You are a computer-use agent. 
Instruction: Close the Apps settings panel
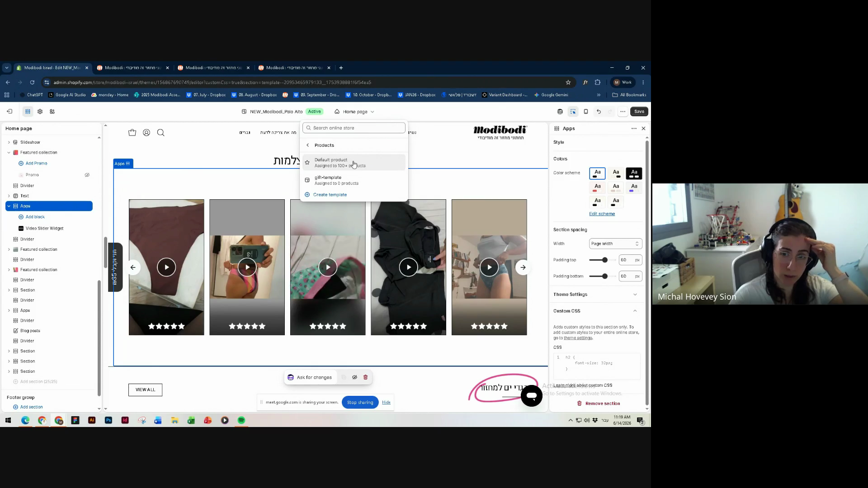coord(644,128)
